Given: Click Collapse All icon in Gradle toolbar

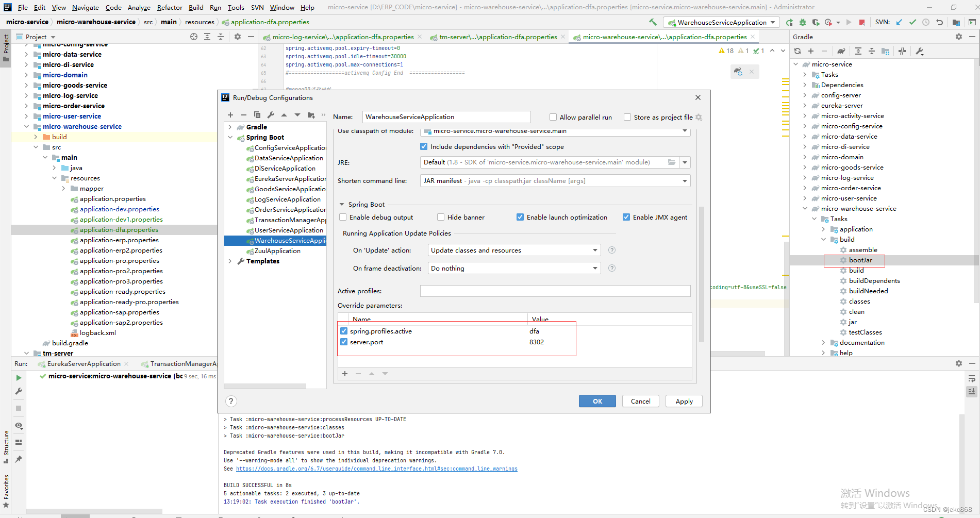Looking at the screenshot, I should point(872,51).
